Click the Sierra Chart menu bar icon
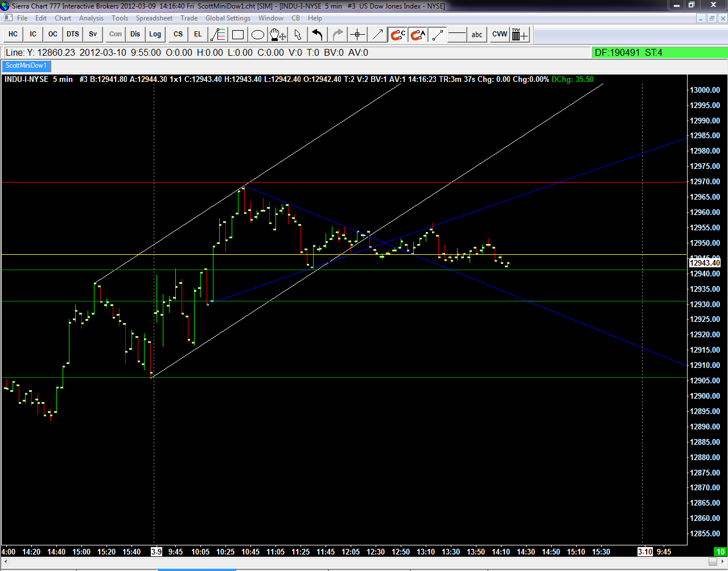This screenshot has width=728, height=571. pos(8,18)
